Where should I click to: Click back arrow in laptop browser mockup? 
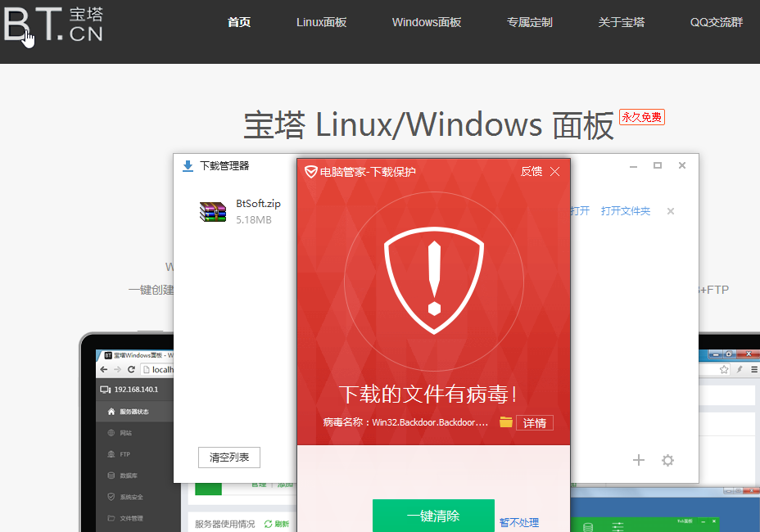coord(104,370)
